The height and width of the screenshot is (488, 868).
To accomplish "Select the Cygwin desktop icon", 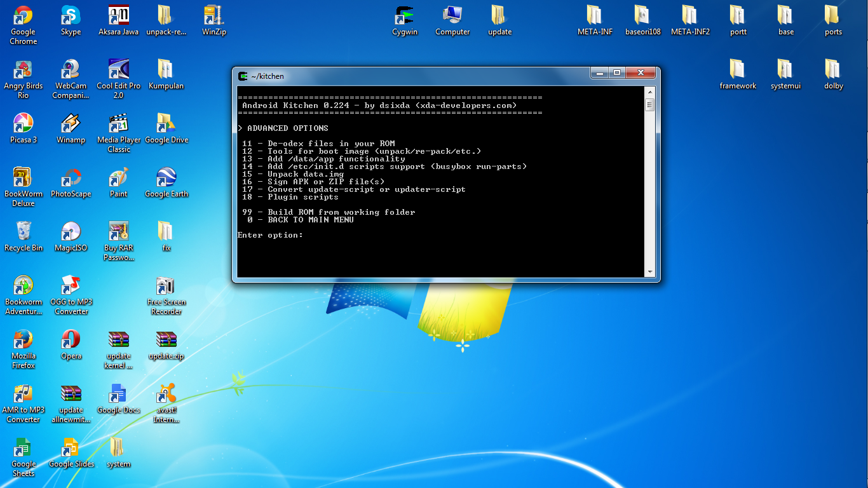I will [405, 20].
